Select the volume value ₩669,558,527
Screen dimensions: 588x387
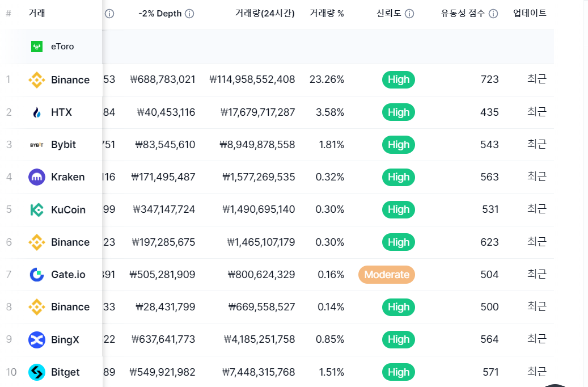[x=261, y=307]
